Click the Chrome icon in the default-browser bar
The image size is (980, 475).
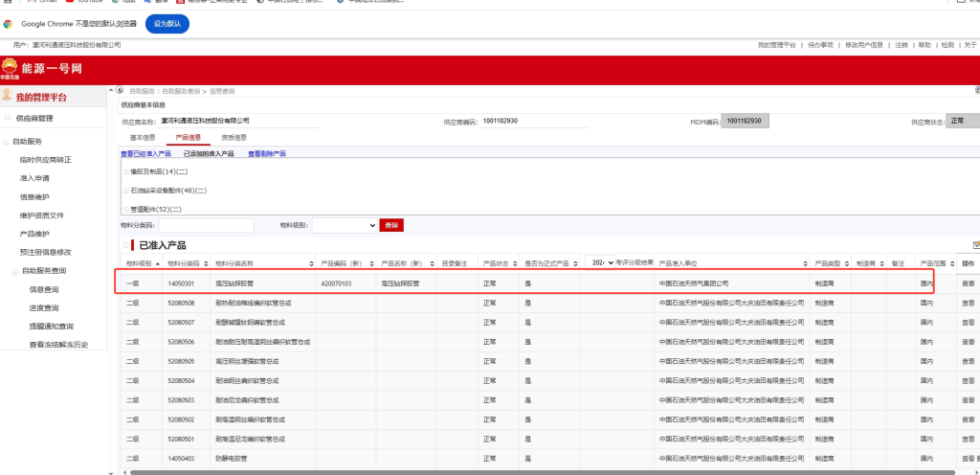pyautogui.click(x=9, y=24)
